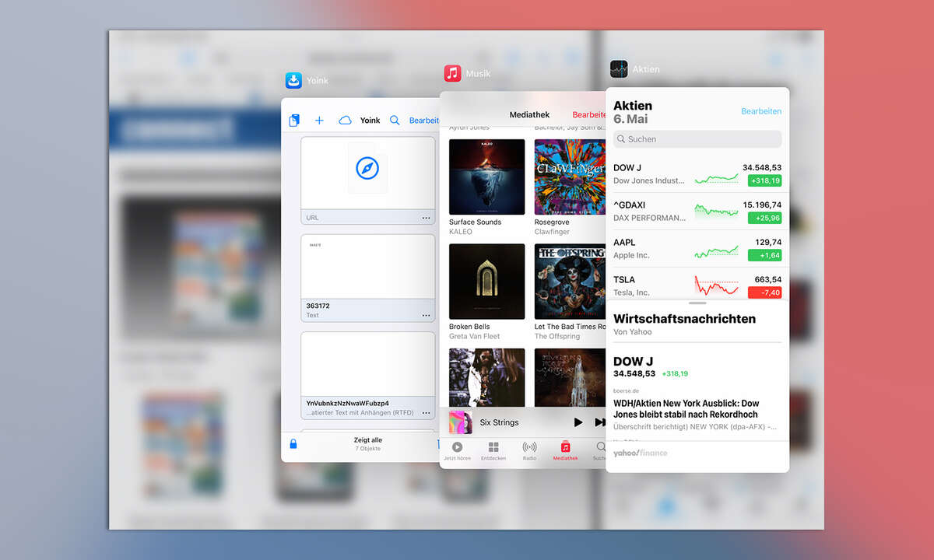
Task: Select the YnVubnkzNzNwaWFubzp4 item in Yoink
Action: pos(367,376)
